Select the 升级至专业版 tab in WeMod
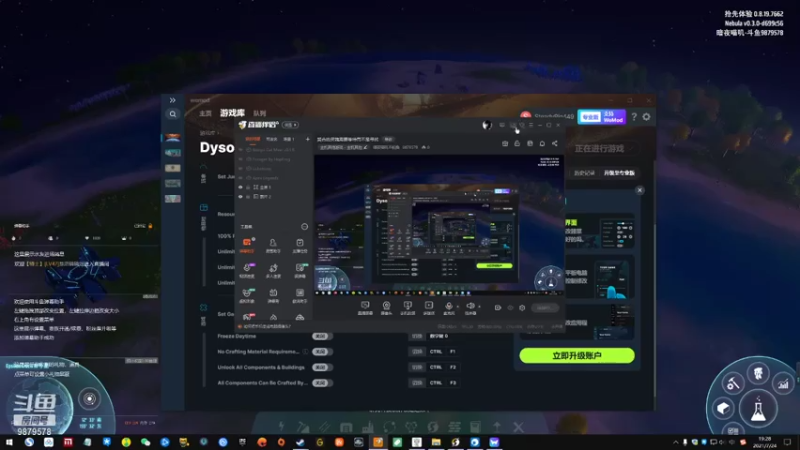The width and height of the screenshot is (800, 450). point(619,173)
